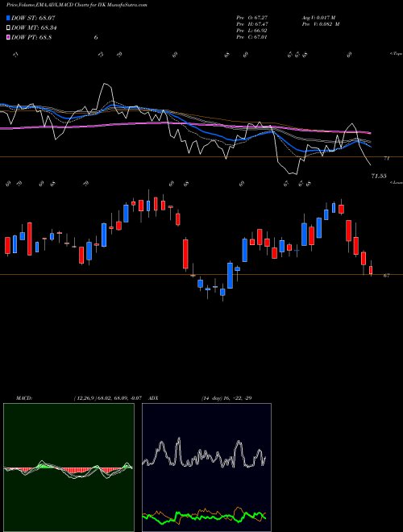The image size is (403, 532).
Task: Click the 71 axis label on the EMA chart
Action: pos(386,159)
